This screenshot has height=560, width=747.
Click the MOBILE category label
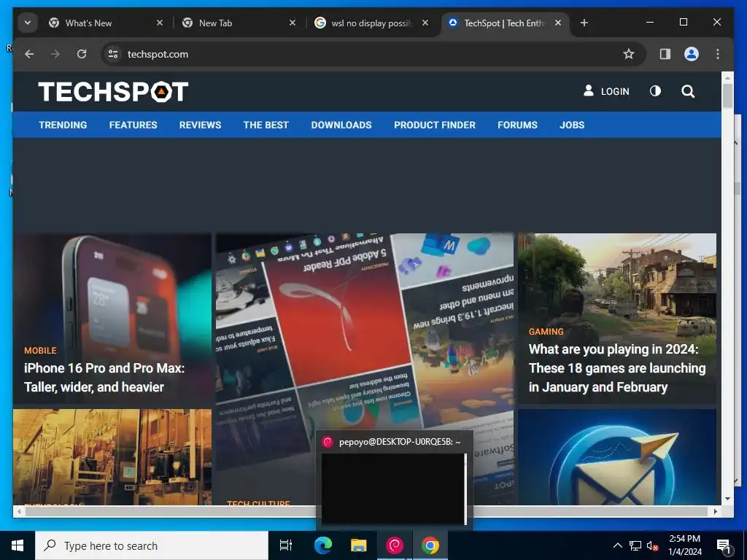(41, 351)
